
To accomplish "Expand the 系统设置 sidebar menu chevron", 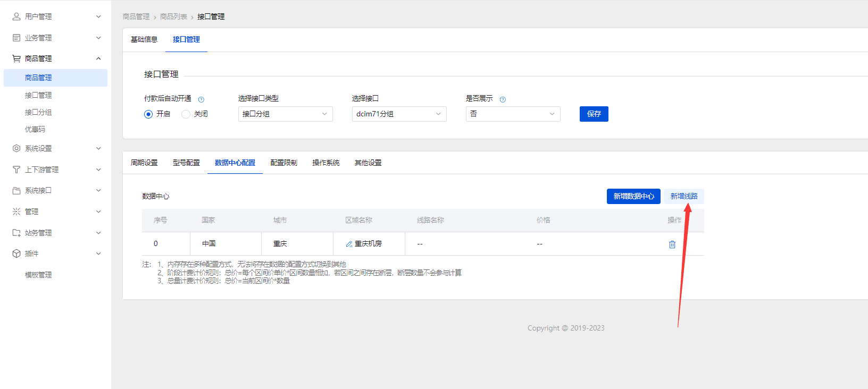I will click(98, 148).
